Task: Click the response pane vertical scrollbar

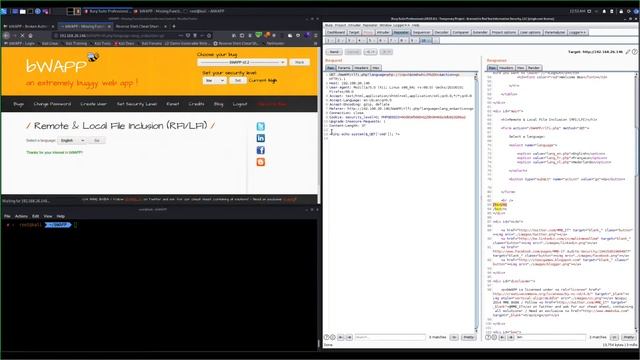Action: 636,202
